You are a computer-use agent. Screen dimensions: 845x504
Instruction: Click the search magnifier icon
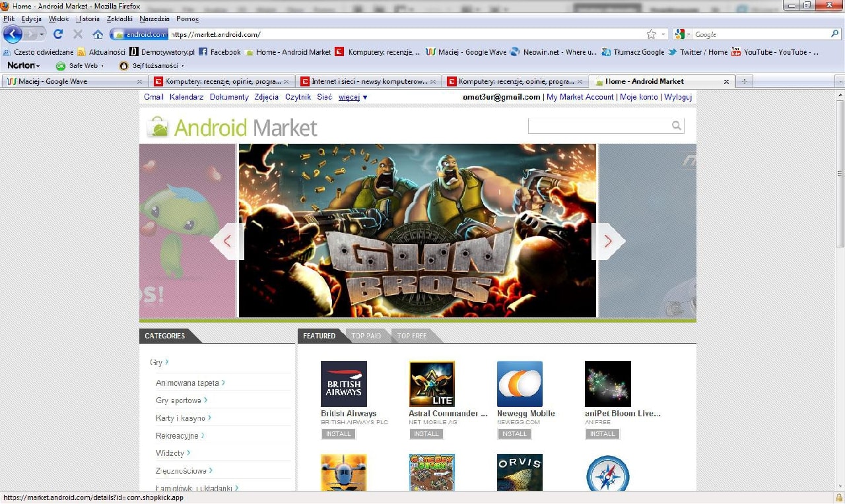point(676,125)
